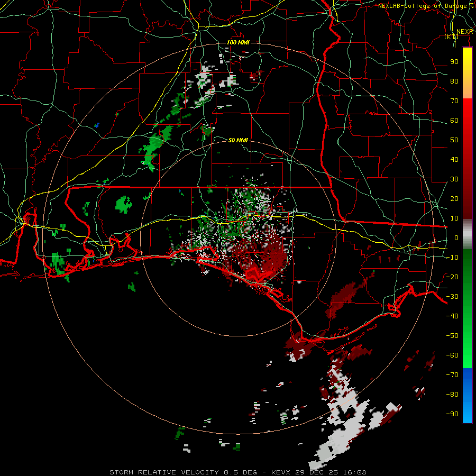Click the 0 value on velocity scale
The width and height of the screenshot is (476, 476).
pos(456,238)
